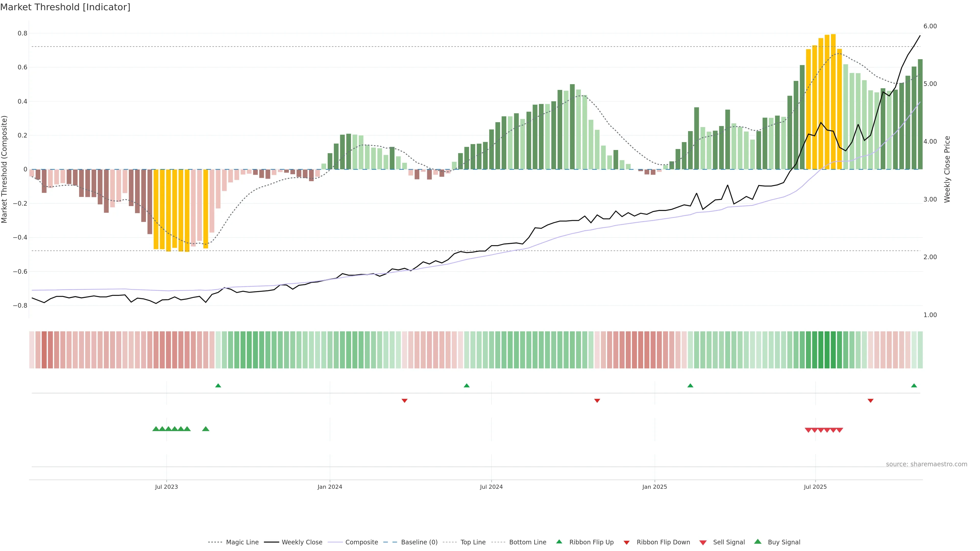
Task: Click the Sell Signal legend icon
Action: pos(703,543)
